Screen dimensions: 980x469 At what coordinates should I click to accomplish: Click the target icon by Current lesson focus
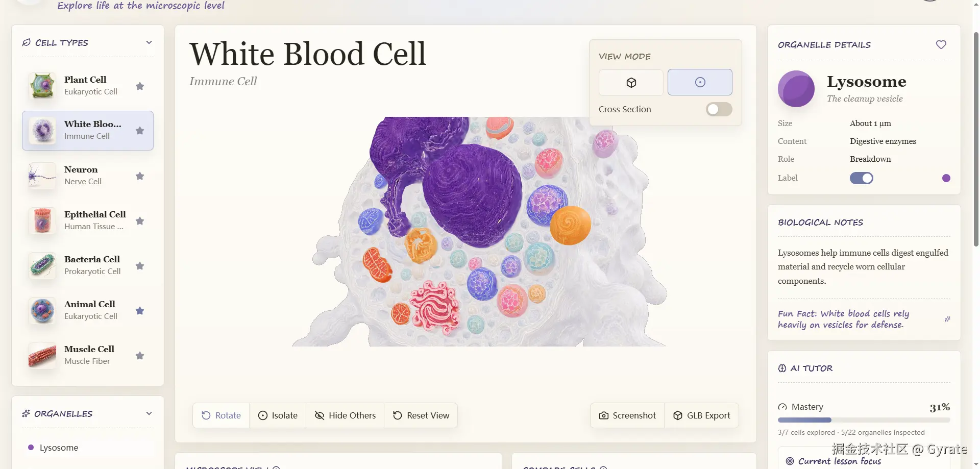tap(790, 461)
